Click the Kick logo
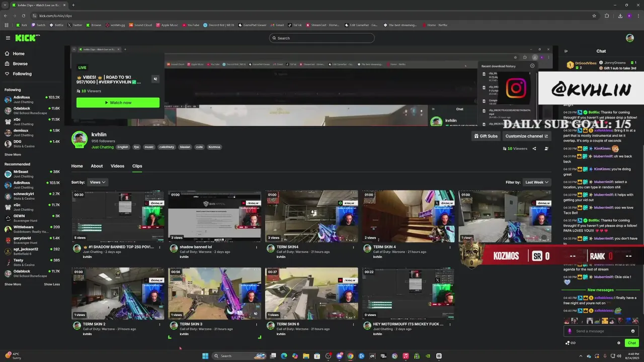Screen dimensions: 644x362 point(27,38)
